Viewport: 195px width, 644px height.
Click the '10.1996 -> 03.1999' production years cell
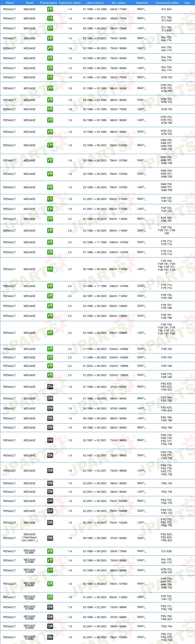coord(95,132)
